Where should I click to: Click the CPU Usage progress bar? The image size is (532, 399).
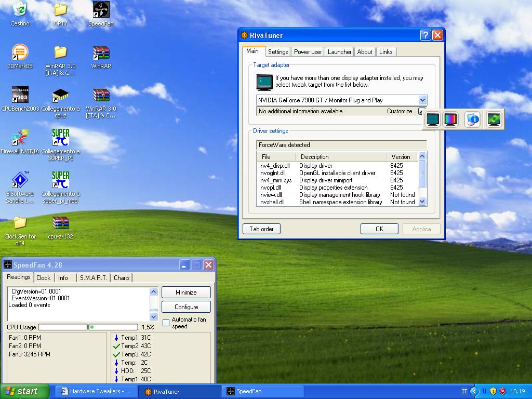(88, 327)
